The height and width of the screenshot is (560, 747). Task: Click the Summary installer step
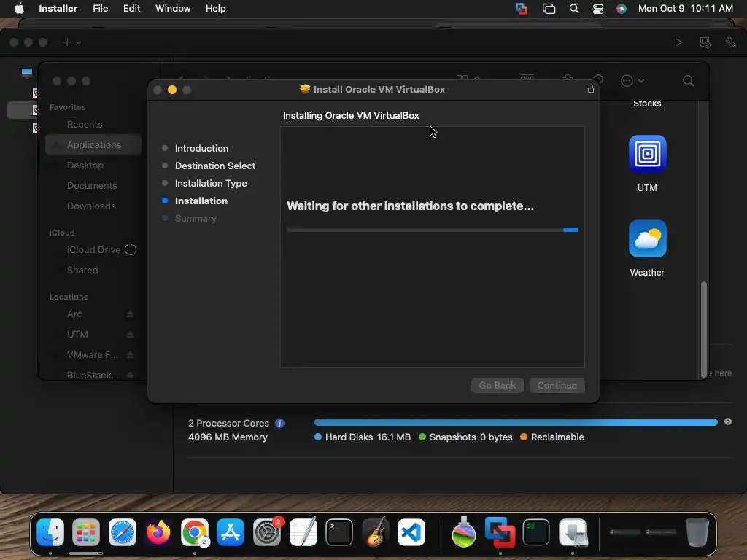pos(196,218)
